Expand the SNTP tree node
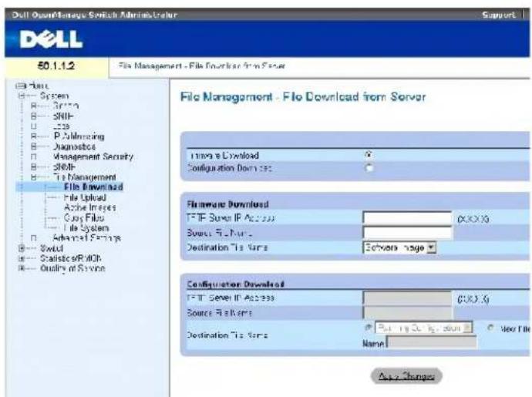This screenshot has height=397, width=532. (34, 116)
